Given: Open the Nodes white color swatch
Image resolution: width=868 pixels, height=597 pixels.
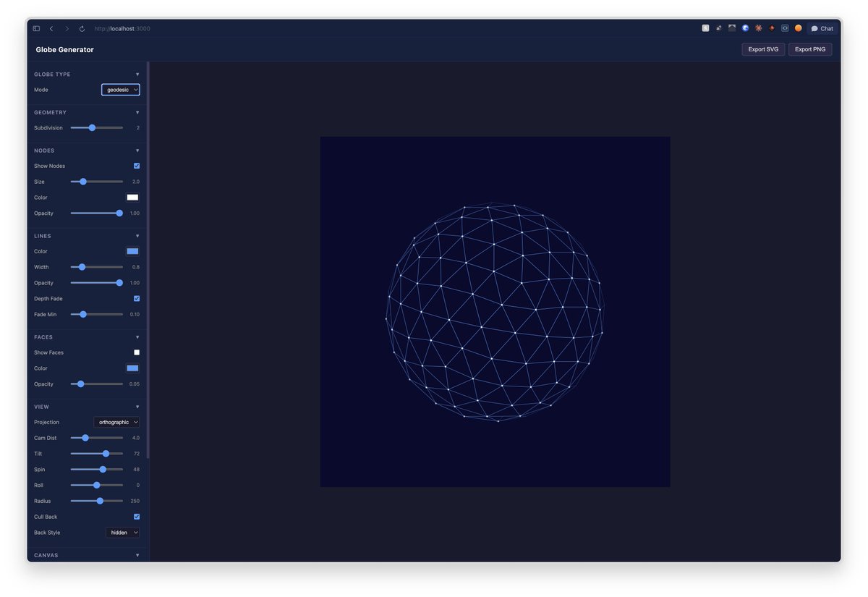Looking at the screenshot, I should point(132,197).
